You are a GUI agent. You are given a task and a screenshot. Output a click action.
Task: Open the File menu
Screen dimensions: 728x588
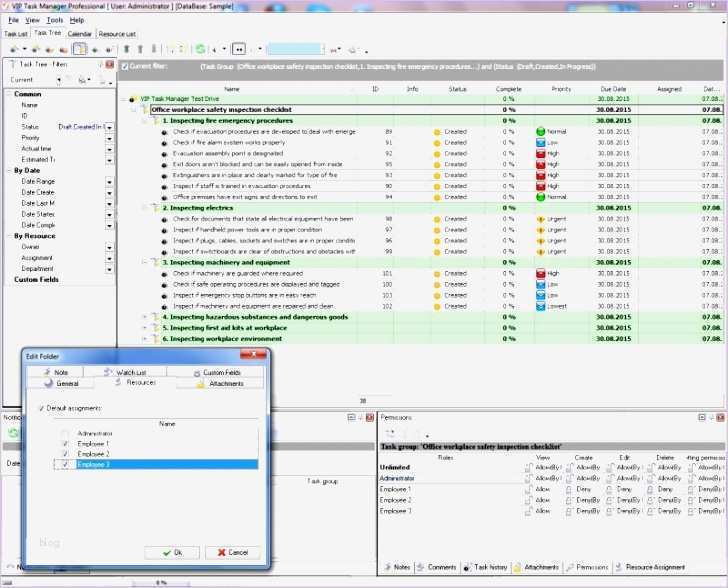(13, 20)
